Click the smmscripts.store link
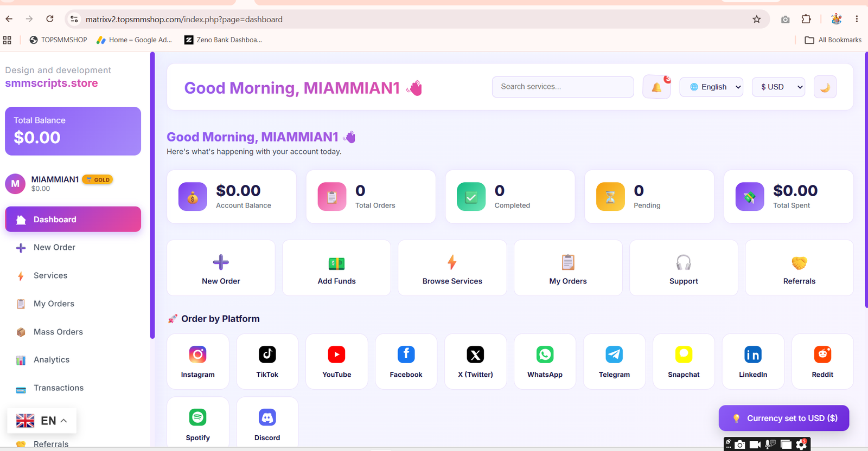This screenshot has width=868, height=451. click(x=52, y=83)
